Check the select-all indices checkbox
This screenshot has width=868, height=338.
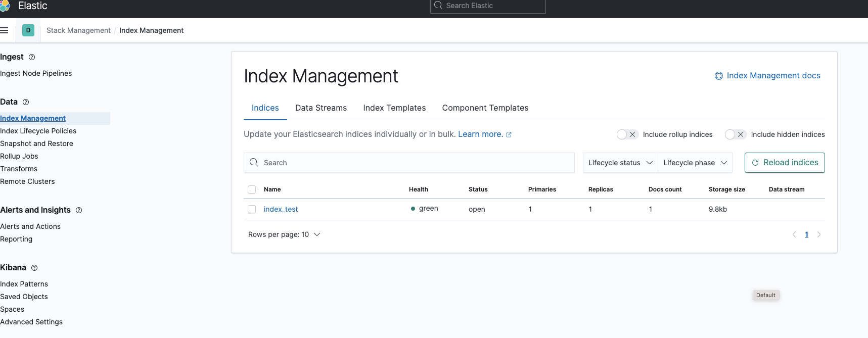(252, 189)
